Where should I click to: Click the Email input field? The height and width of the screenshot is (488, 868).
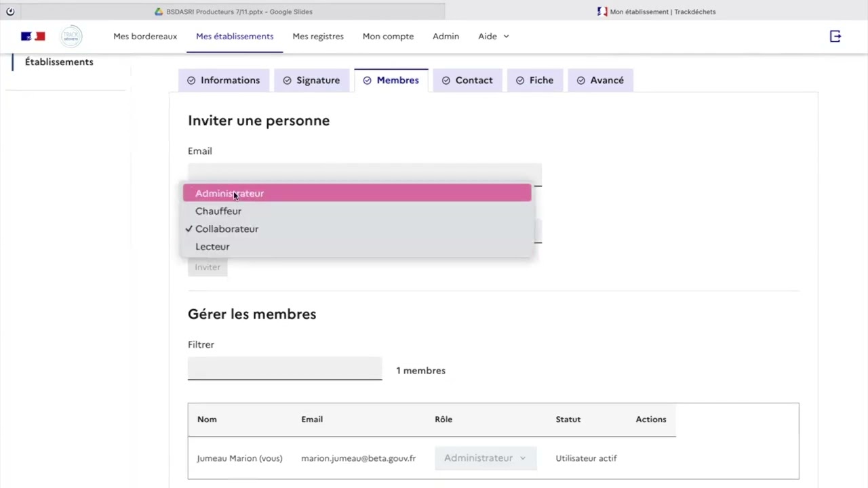(x=365, y=174)
